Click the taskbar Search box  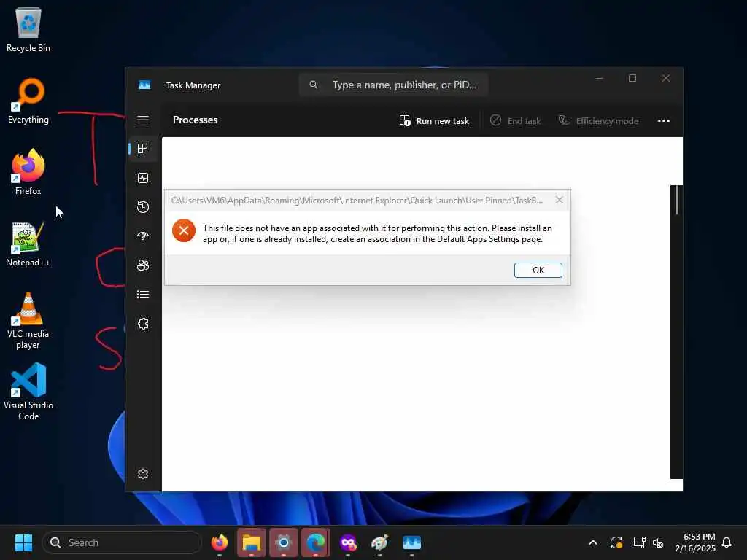point(122,542)
